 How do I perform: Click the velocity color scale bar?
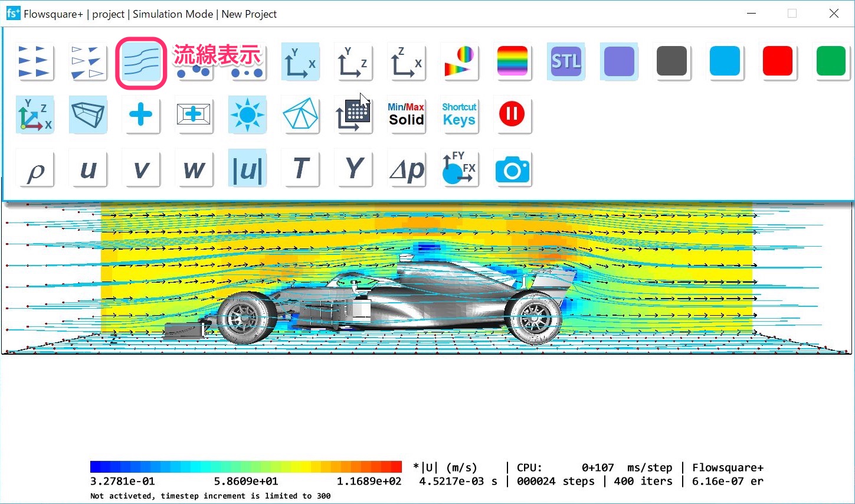pos(246,467)
